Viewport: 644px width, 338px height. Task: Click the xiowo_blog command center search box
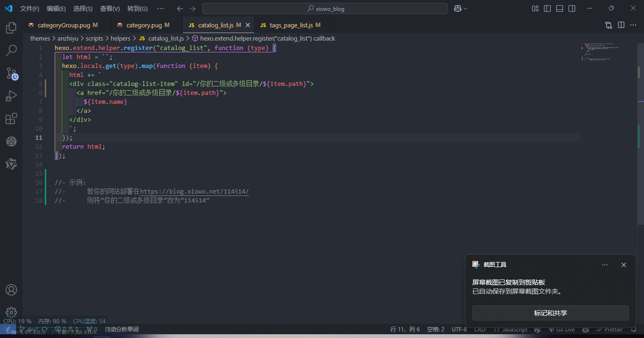(x=325, y=8)
